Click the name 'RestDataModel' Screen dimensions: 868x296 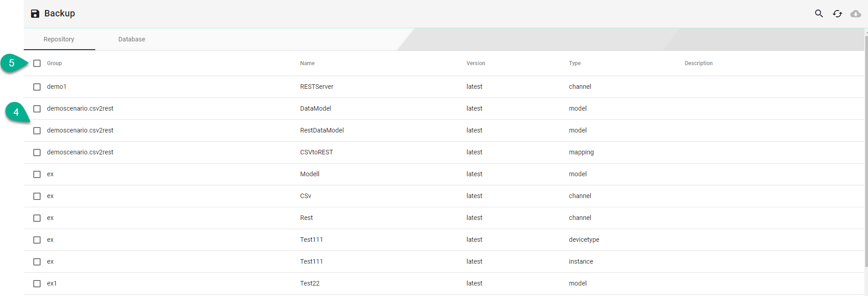click(x=322, y=130)
